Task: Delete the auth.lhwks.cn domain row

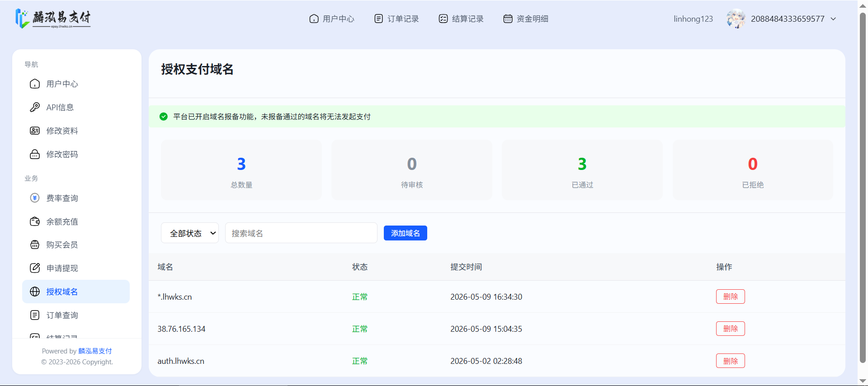Action: click(730, 361)
